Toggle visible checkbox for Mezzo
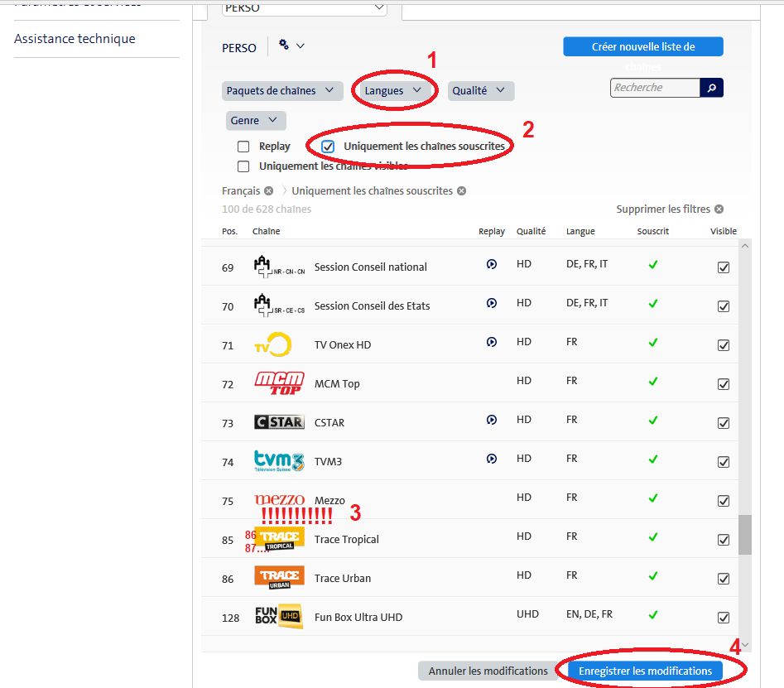 point(724,501)
